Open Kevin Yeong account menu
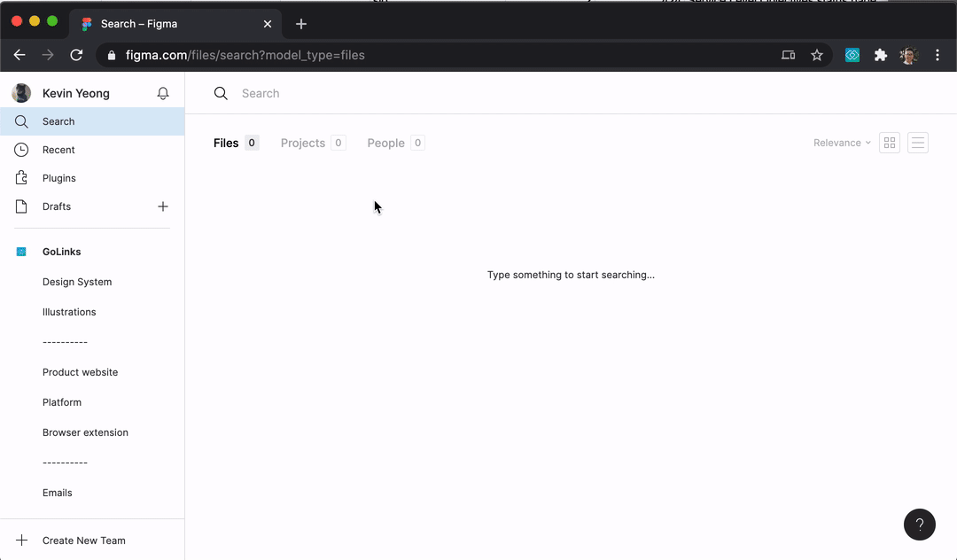The image size is (957, 560). (x=75, y=93)
